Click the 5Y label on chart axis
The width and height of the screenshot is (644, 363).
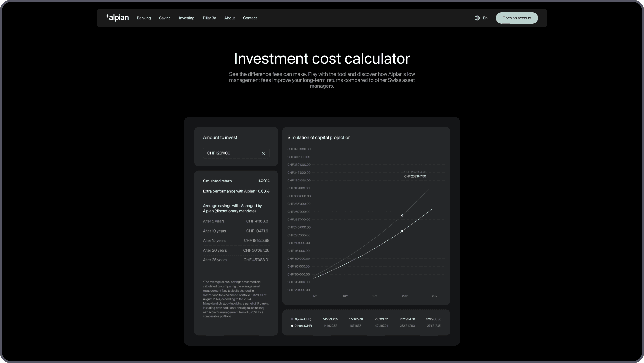(x=315, y=296)
